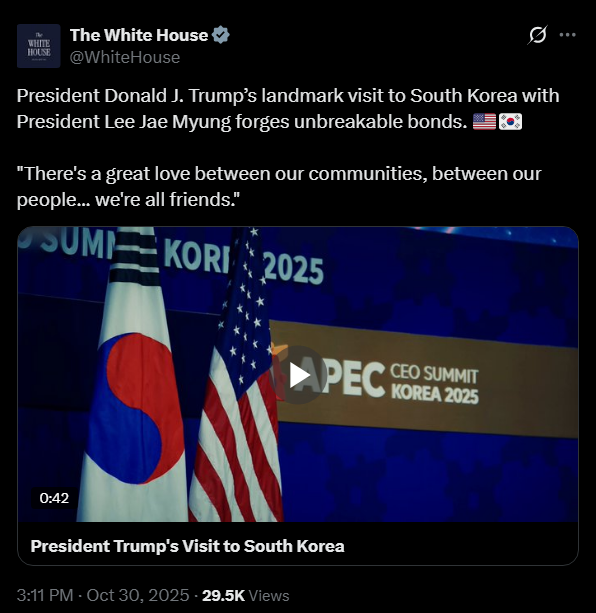Click the 3:11 PM post time

[x=45, y=595]
